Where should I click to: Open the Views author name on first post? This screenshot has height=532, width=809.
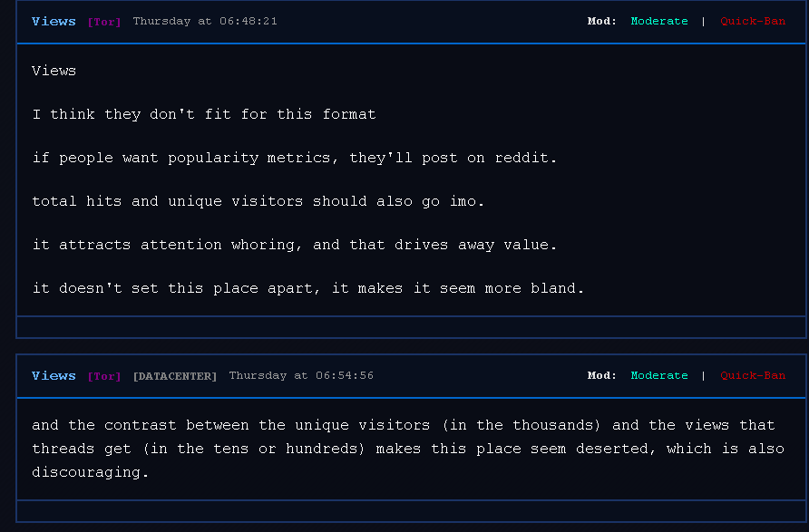click(54, 21)
